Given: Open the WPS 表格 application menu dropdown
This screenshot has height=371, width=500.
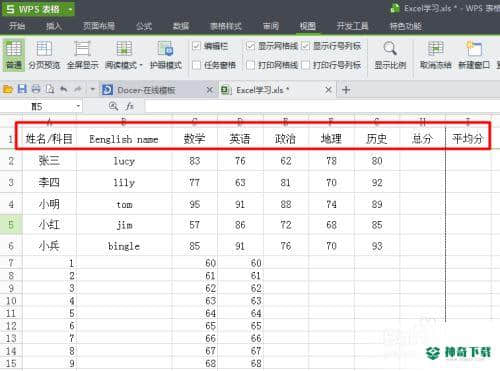Looking at the screenshot, I should point(70,9).
